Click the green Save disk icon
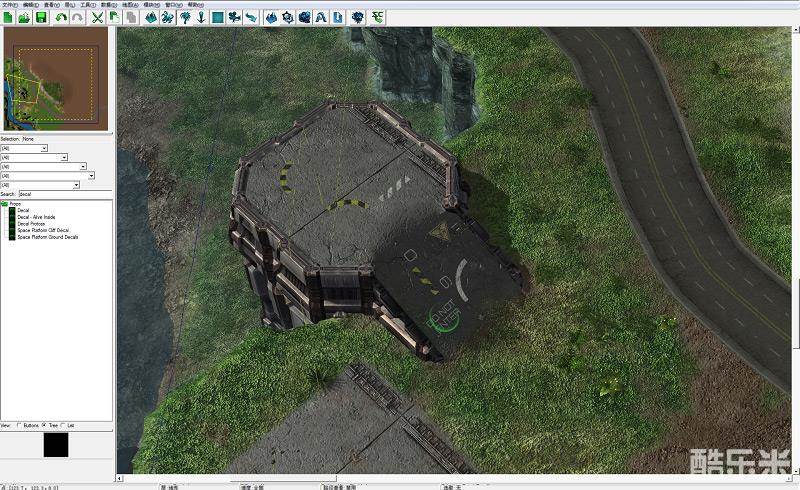This screenshot has width=800, height=490. 41,17
